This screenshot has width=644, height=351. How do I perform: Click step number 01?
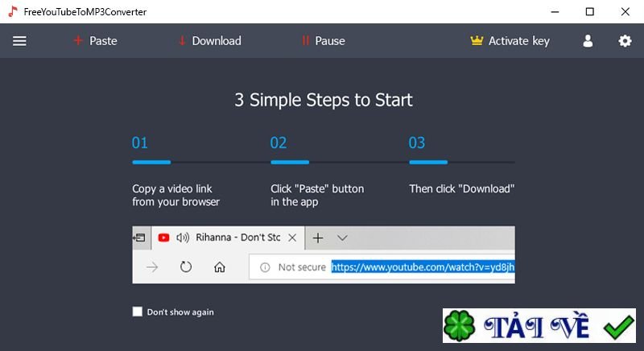click(139, 142)
